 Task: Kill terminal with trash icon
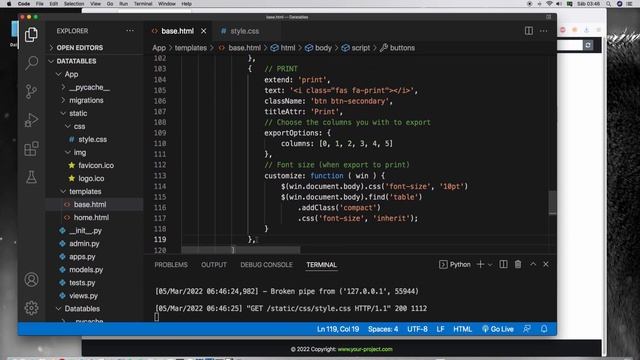pyautogui.click(x=518, y=264)
